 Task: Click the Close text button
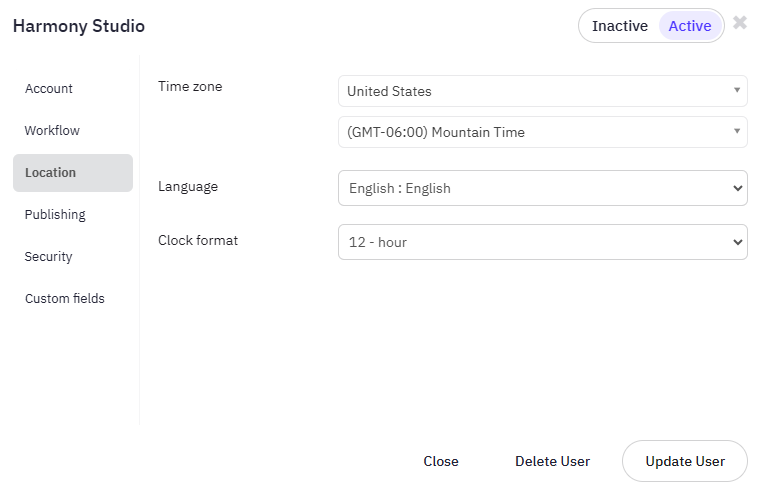point(441,461)
